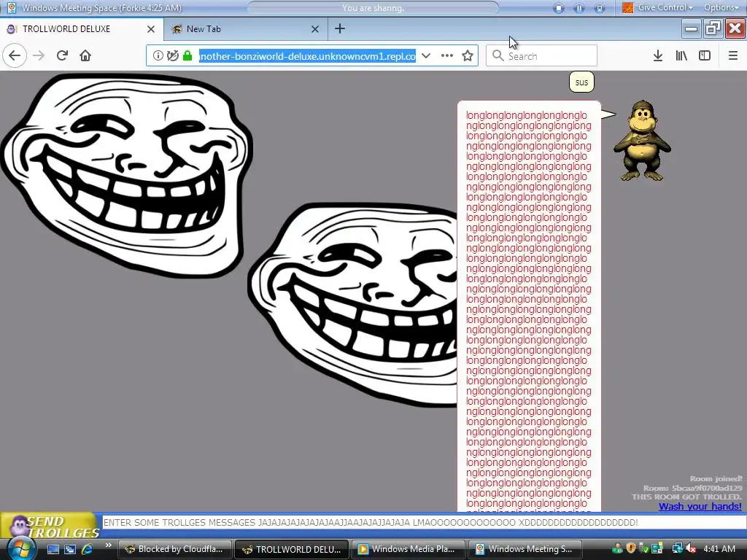Open the Firefox Library icon

point(681,55)
